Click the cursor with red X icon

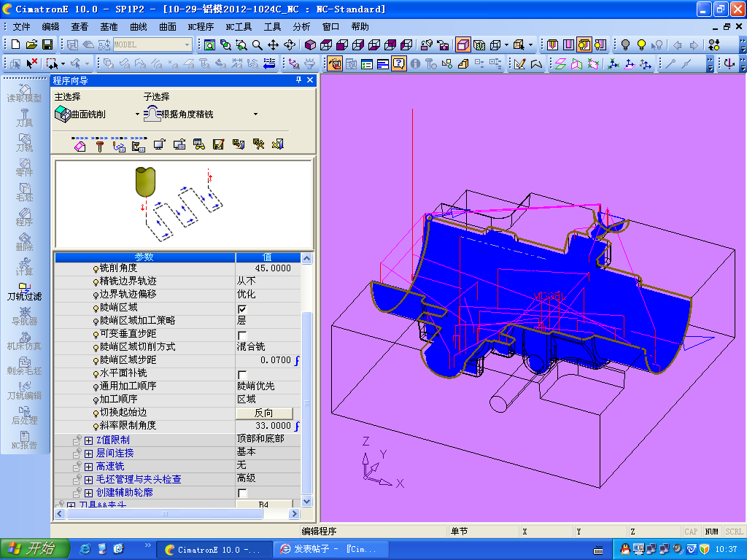point(32,63)
